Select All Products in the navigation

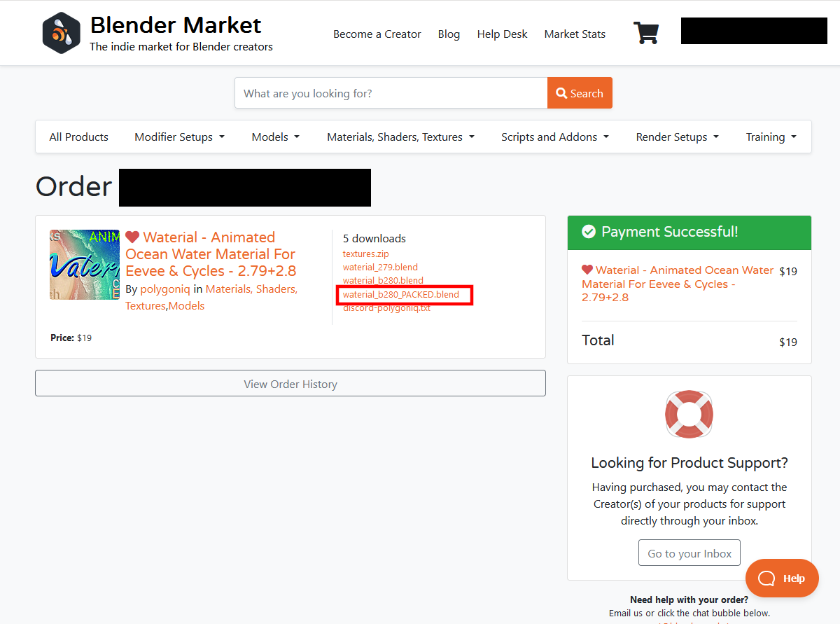pyautogui.click(x=78, y=137)
